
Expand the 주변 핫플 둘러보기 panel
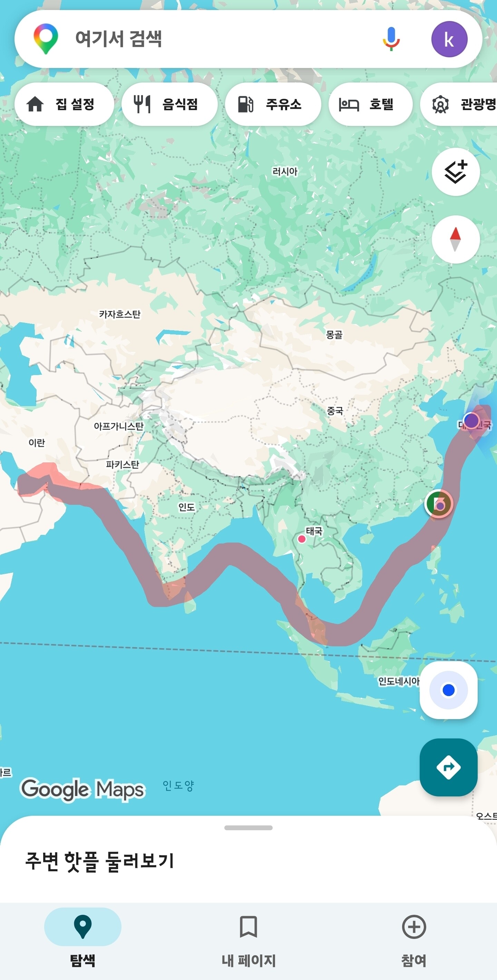100,861
